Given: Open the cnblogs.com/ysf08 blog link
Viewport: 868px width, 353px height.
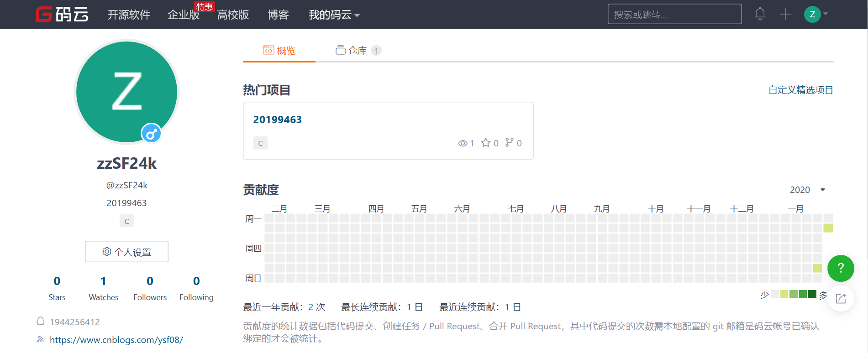Looking at the screenshot, I should (x=116, y=340).
